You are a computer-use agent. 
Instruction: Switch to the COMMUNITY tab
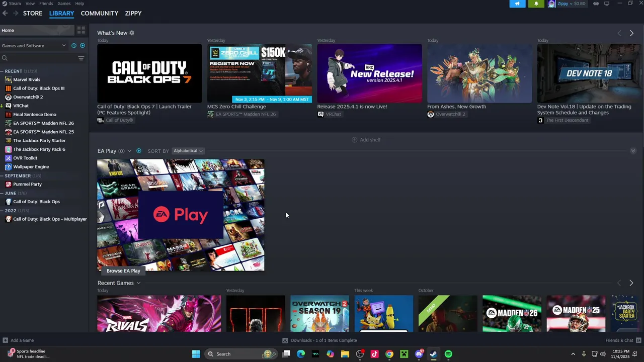click(100, 13)
